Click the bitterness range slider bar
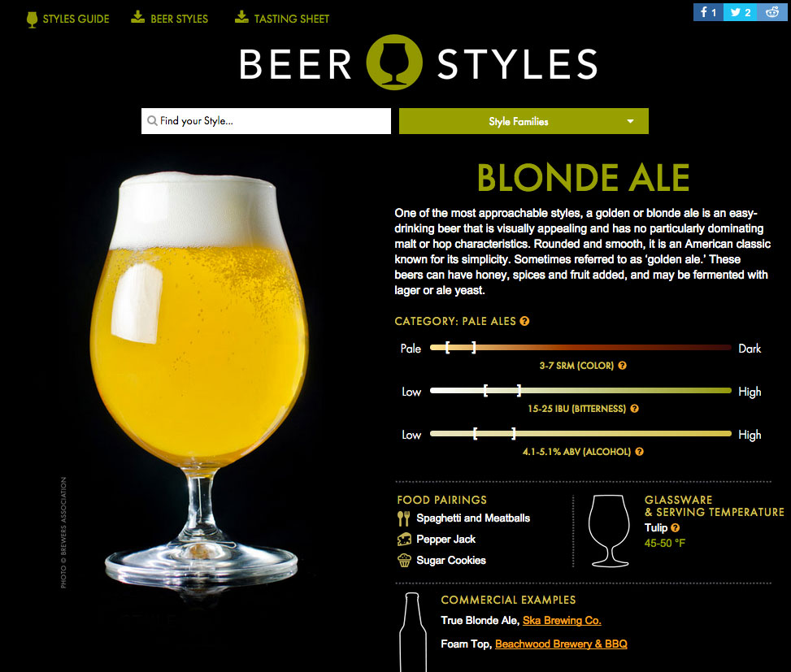Viewport: 791px width, 672px height. point(580,391)
